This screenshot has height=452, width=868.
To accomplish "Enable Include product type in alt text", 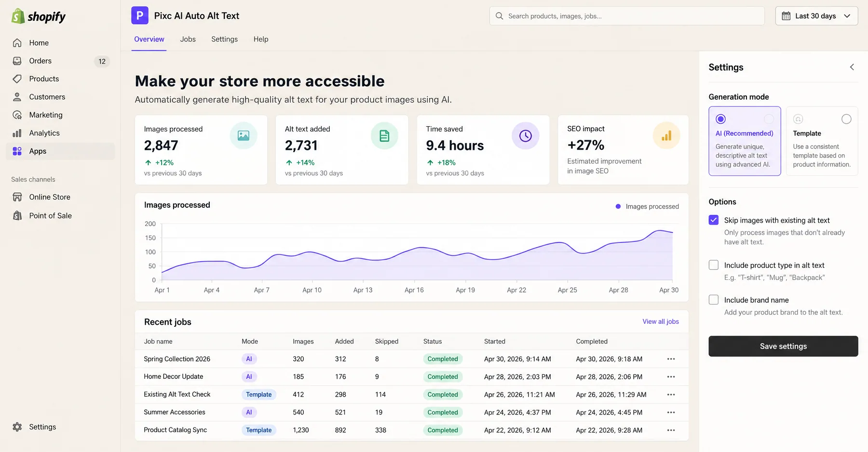I will coord(714,265).
